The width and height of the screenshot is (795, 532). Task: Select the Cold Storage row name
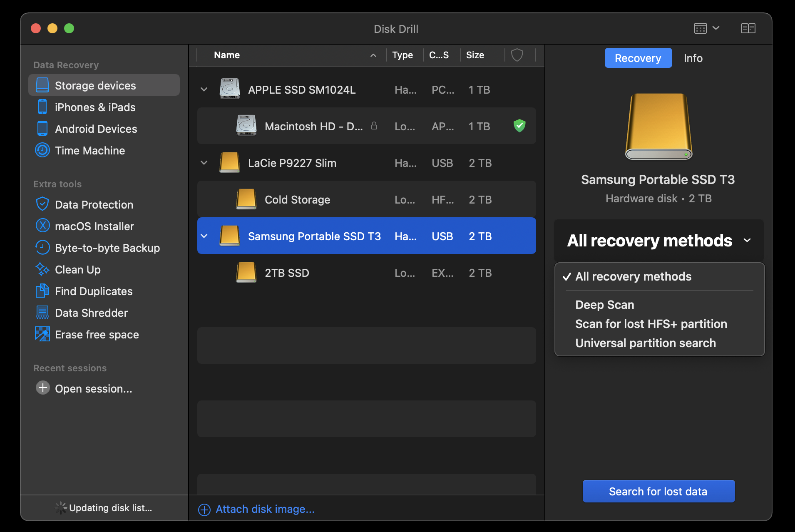297,199
